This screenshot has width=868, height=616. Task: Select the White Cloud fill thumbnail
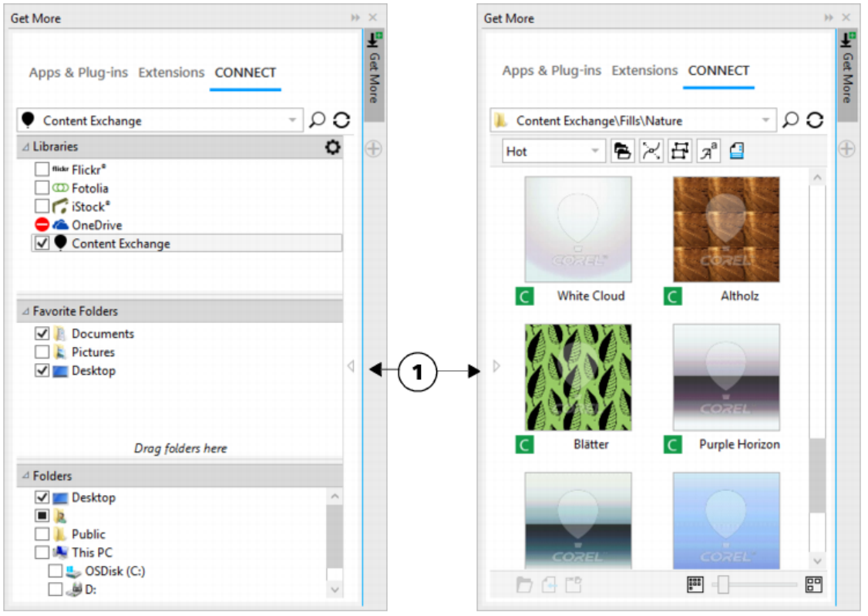click(x=578, y=229)
